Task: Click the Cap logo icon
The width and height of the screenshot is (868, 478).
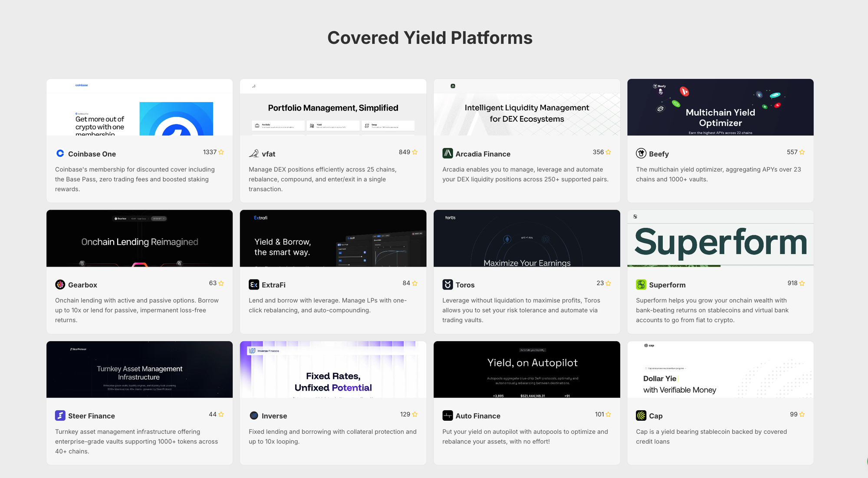Action: tap(641, 415)
